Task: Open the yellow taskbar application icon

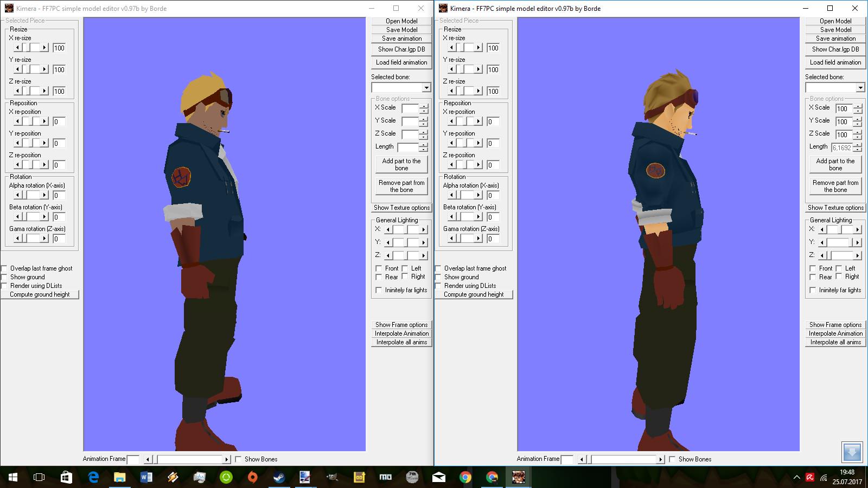Action: pyautogui.click(x=359, y=477)
